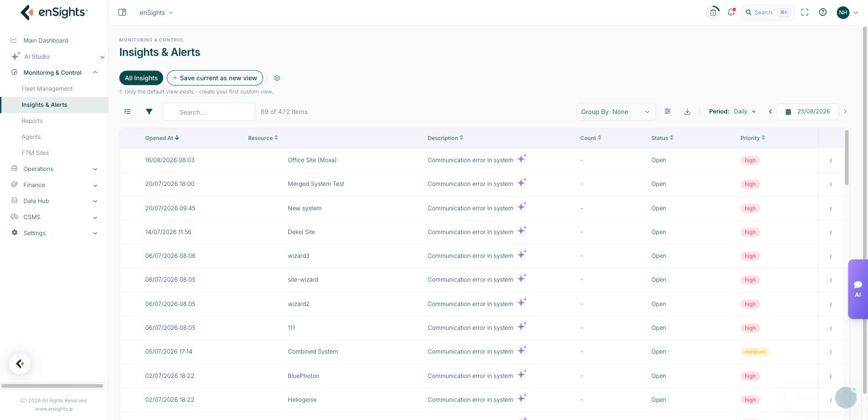The image size is (868, 420).
Task: Open the help question mark icon
Action: click(x=823, y=12)
